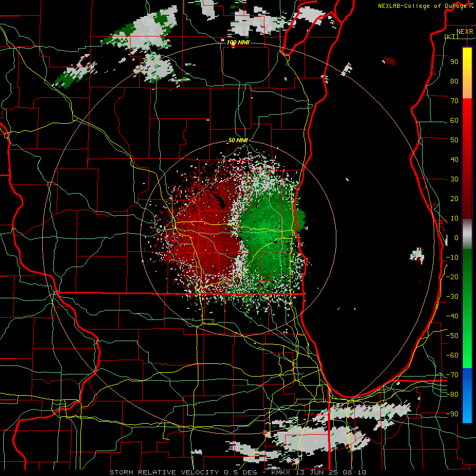Click the positive 30 value on the velocity scale
The image size is (476, 476).
pos(454,179)
